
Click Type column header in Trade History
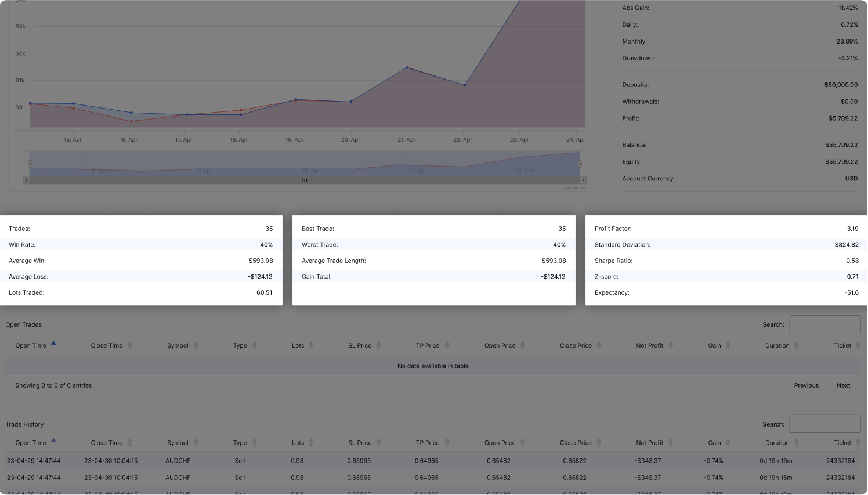pos(240,443)
